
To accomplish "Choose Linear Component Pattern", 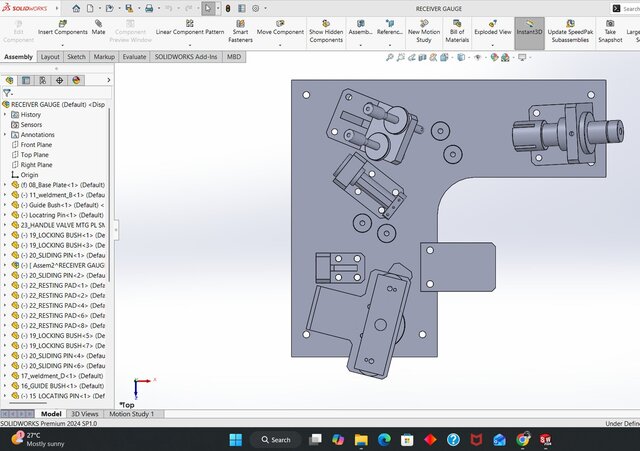I will (x=190, y=28).
